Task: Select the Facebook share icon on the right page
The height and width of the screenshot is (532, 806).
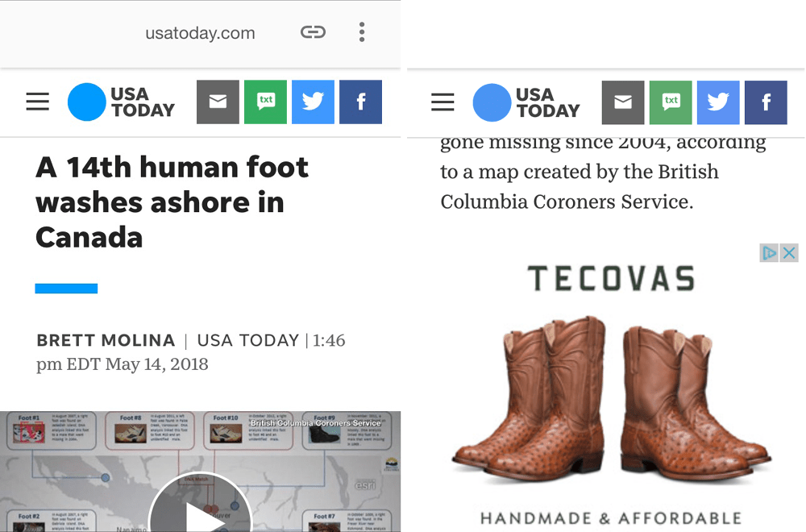Action: click(x=766, y=102)
